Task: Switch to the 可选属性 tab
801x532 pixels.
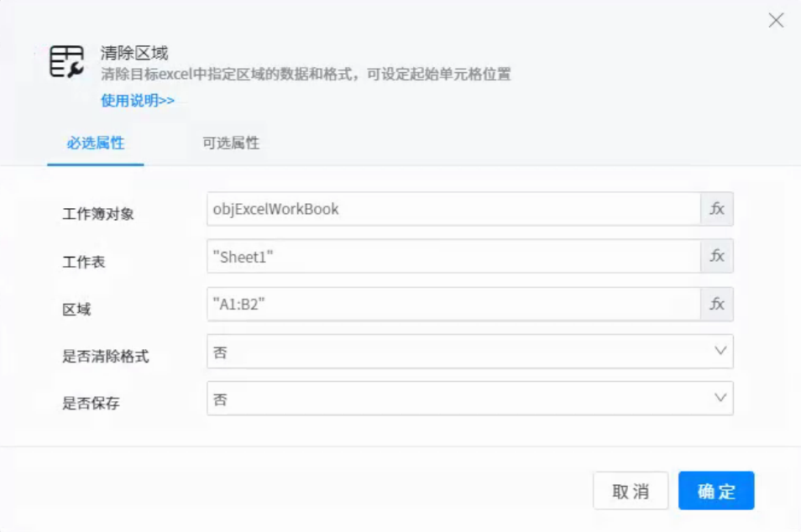Action: coord(231,143)
